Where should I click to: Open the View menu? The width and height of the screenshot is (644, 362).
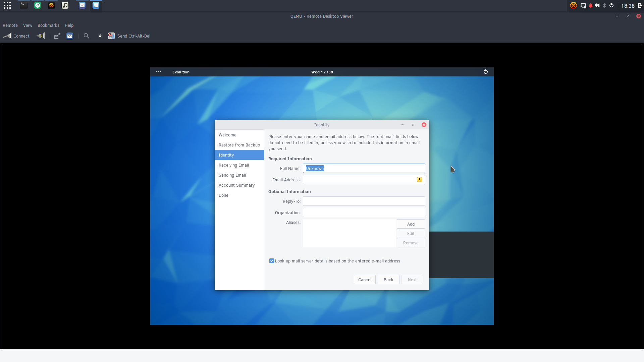click(28, 25)
